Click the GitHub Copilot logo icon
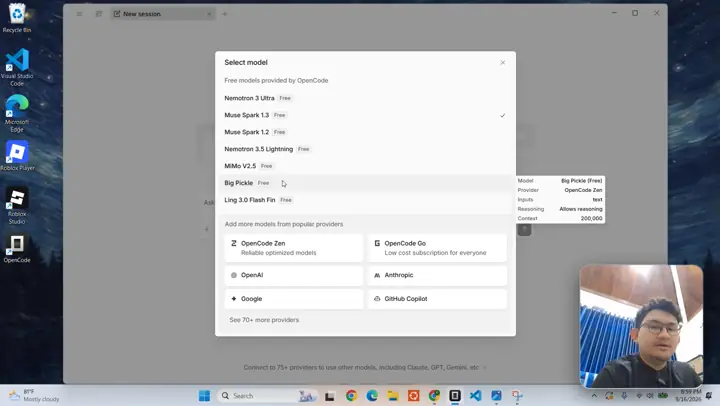This screenshot has height=406, width=720. 377,299
